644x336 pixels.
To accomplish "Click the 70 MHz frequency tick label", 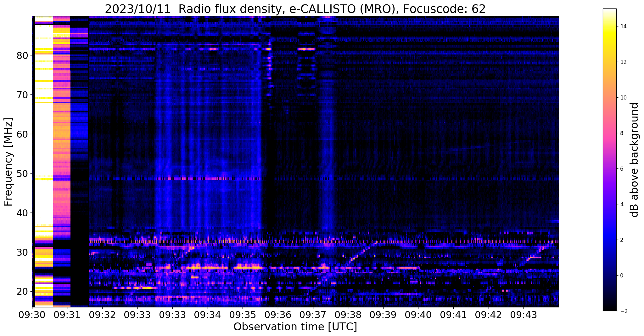I will [22, 94].
